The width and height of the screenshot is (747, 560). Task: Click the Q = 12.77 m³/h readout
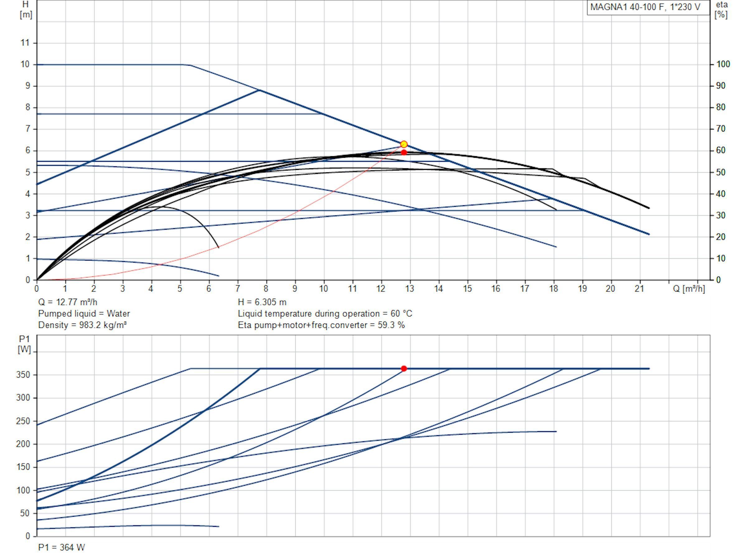click(68, 302)
